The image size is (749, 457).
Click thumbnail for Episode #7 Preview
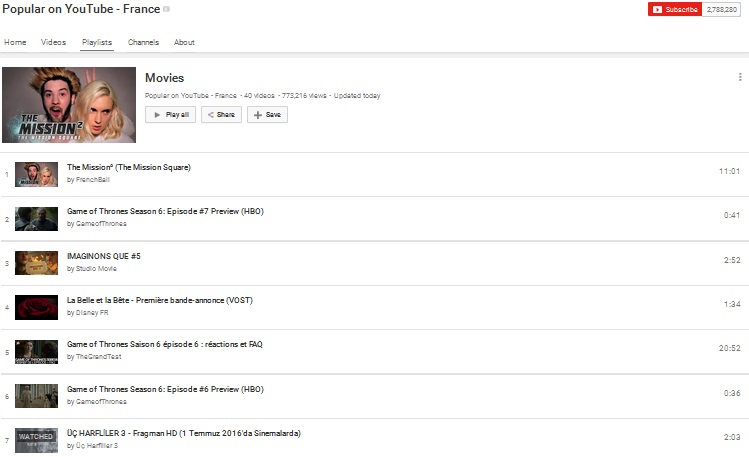coord(36,219)
